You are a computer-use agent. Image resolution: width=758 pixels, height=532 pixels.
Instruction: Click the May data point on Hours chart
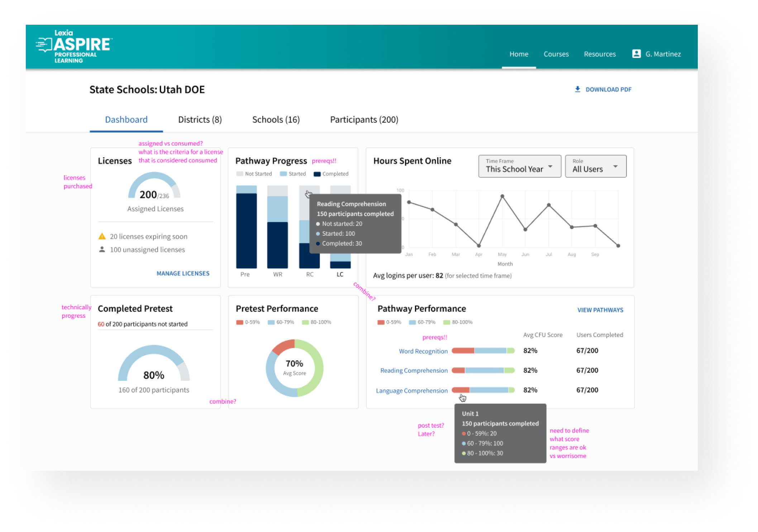502,196
